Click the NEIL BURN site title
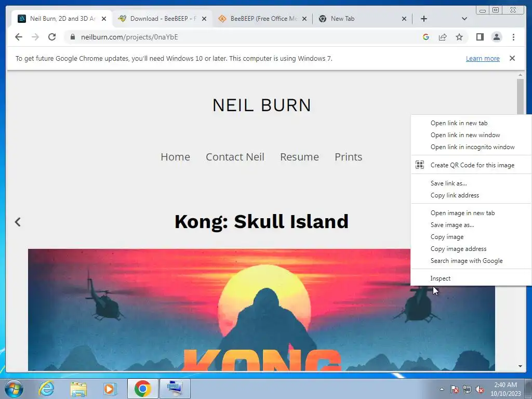 262,105
